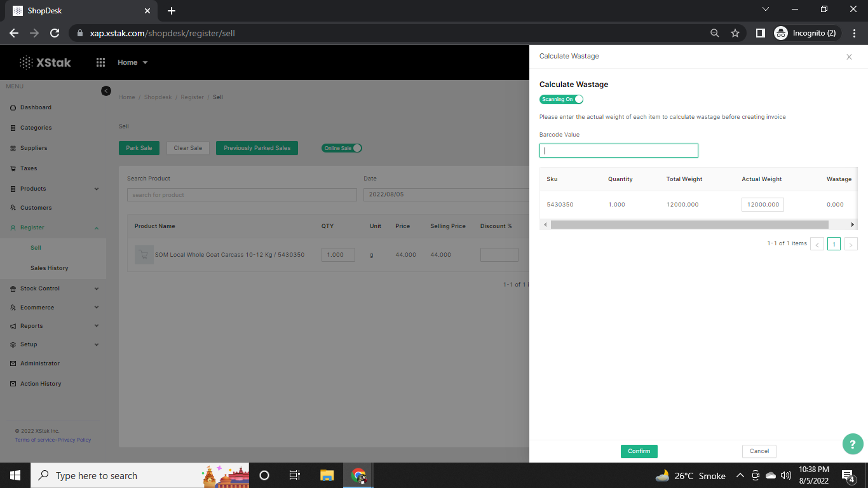Click the Dashboard icon in sidebar
Image resolution: width=868 pixels, height=488 pixels.
(x=13, y=107)
